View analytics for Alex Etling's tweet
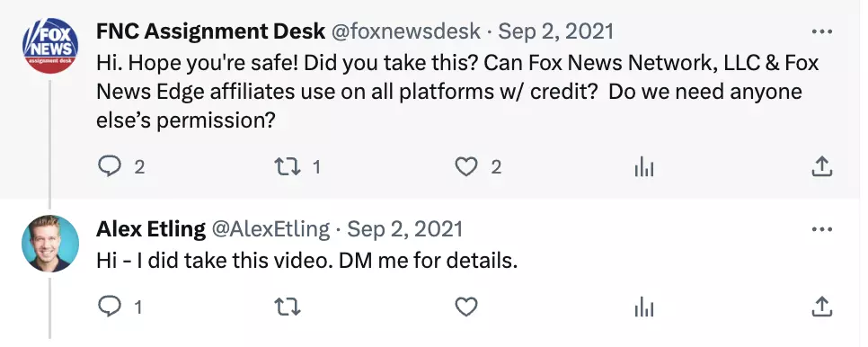The width and height of the screenshot is (868, 347). [x=644, y=306]
